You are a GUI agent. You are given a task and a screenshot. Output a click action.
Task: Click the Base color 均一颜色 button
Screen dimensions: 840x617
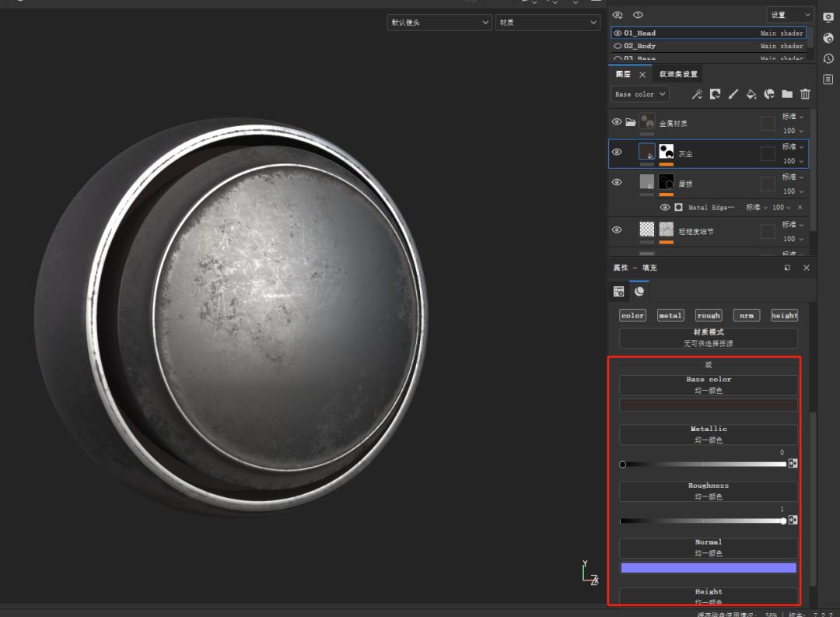pyautogui.click(x=709, y=385)
